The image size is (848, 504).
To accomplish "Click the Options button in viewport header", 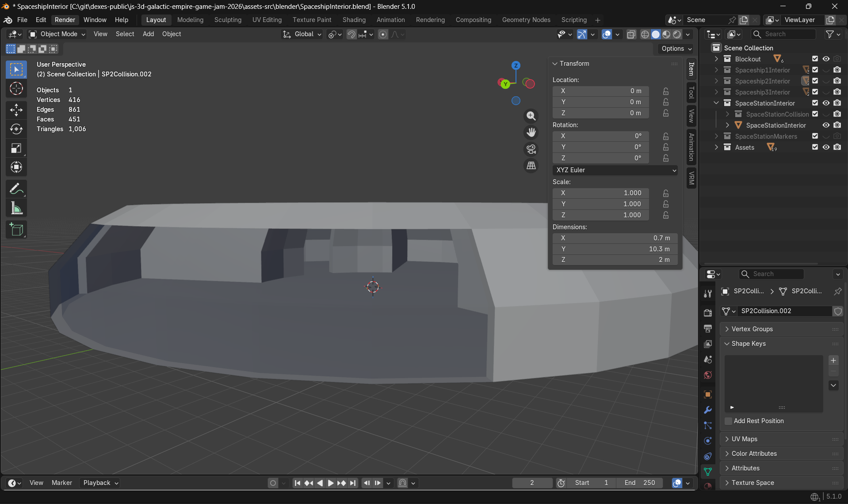I will (676, 49).
